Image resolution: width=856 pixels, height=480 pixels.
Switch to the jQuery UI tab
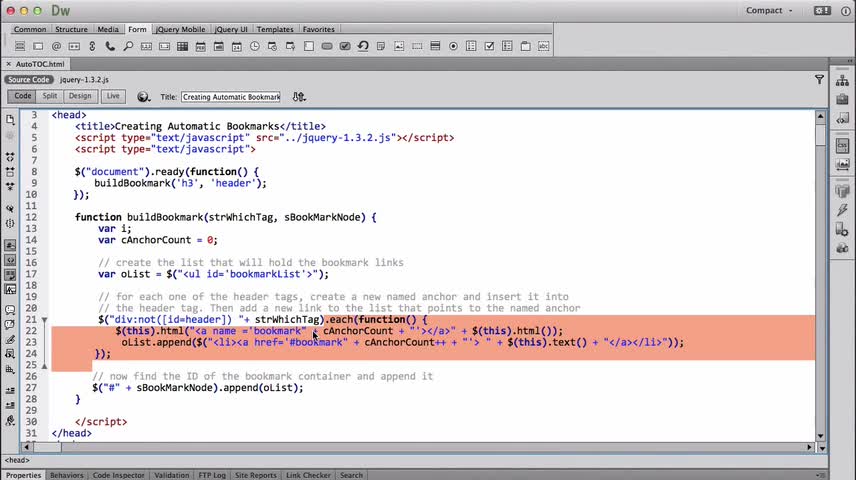(231, 29)
